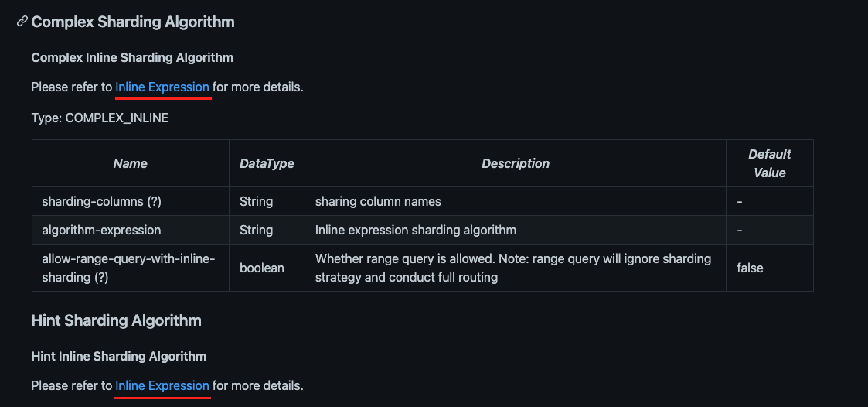Select the sharding-columns (?) cell
This screenshot has height=407, width=868.
131,201
